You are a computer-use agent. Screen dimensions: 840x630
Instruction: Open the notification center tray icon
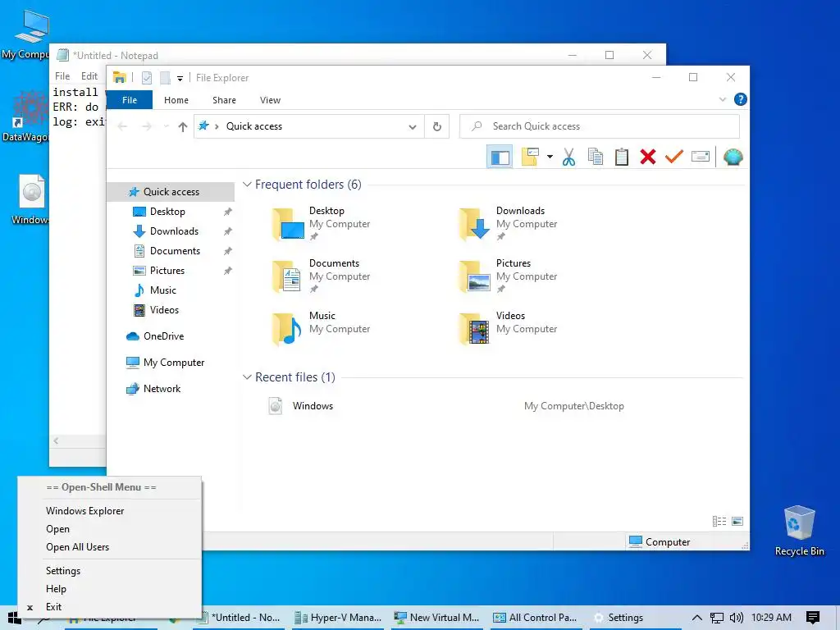(812, 618)
